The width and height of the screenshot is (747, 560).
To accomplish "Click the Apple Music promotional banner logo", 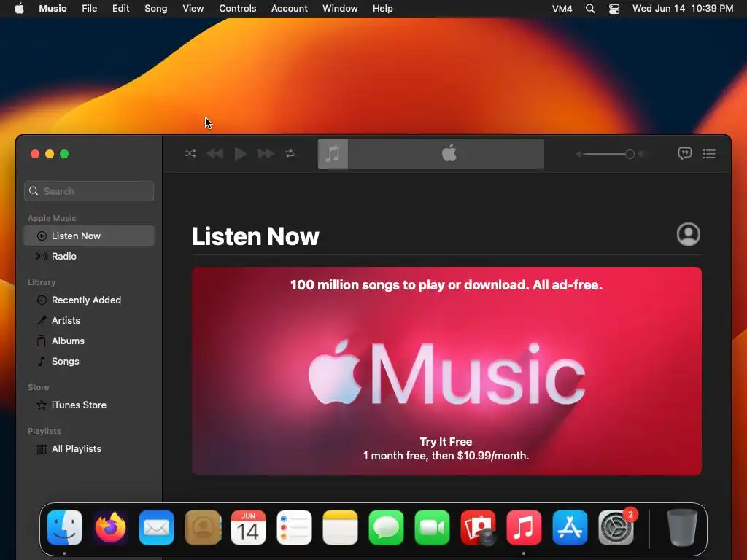I will click(x=446, y=373).
